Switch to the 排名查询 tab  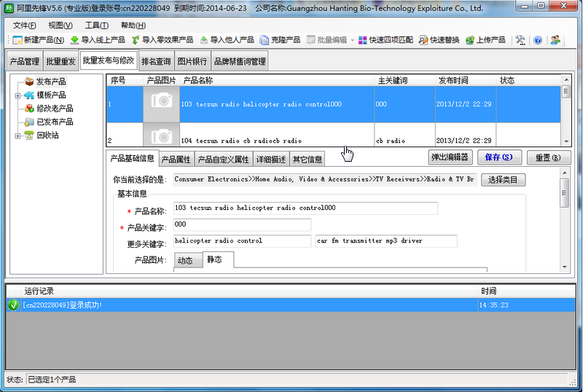[156, 62]
